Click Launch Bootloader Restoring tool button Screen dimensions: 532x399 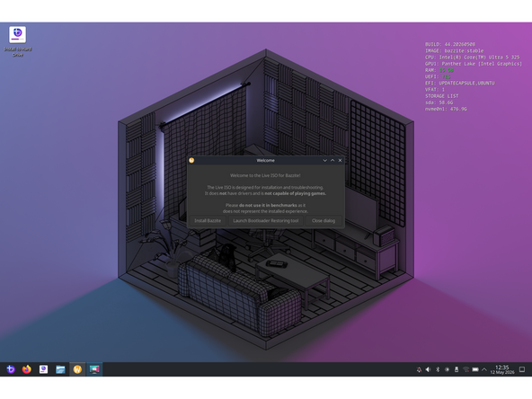click(x=266, y=220)
